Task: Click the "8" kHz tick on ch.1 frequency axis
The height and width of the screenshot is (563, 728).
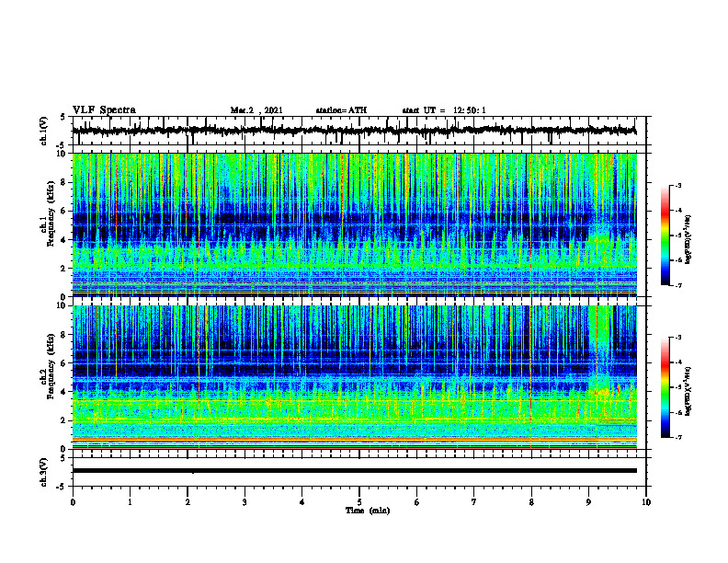Action: [x=63, y=182]
